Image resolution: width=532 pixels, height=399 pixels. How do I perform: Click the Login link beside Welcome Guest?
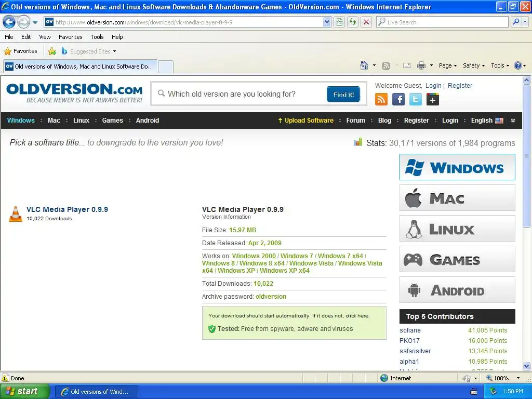click(x=433, y=86)
